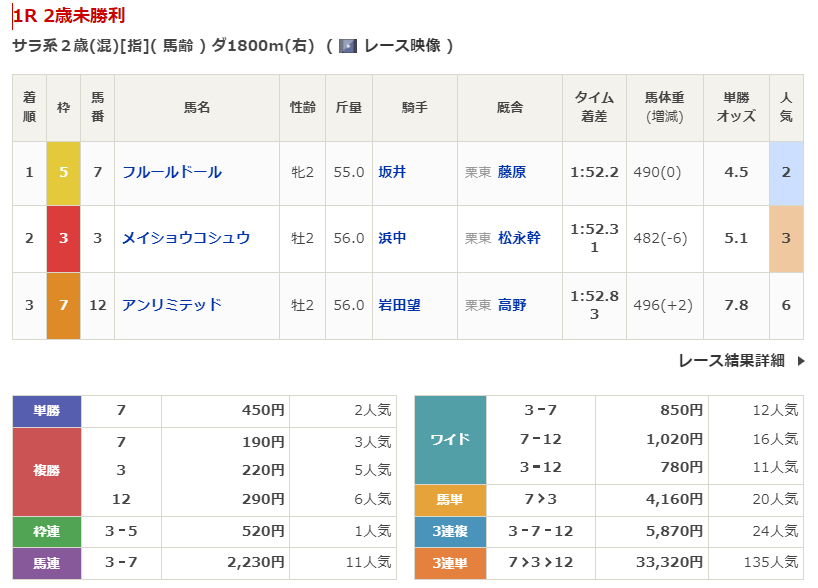Expand レース結果詳細 race result details

click(x=731, y=361)
